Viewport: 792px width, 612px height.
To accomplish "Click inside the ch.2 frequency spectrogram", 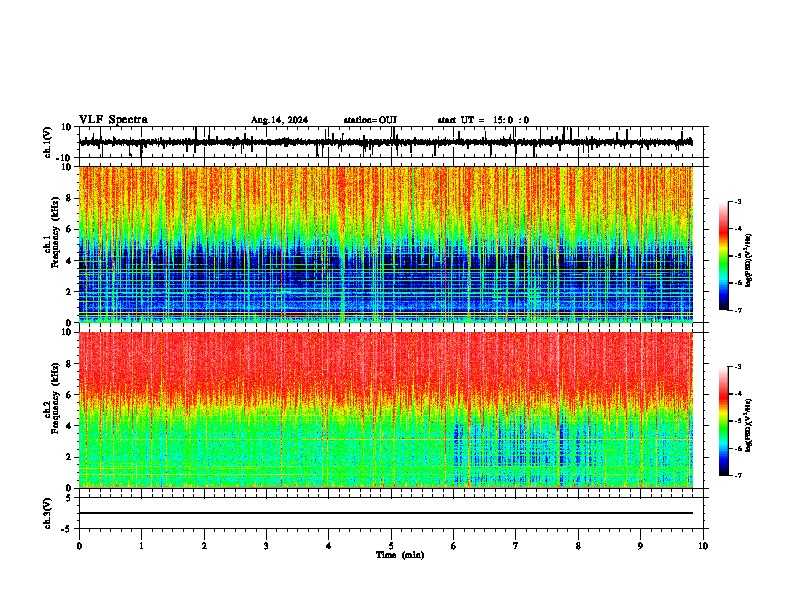I will 386,410.
